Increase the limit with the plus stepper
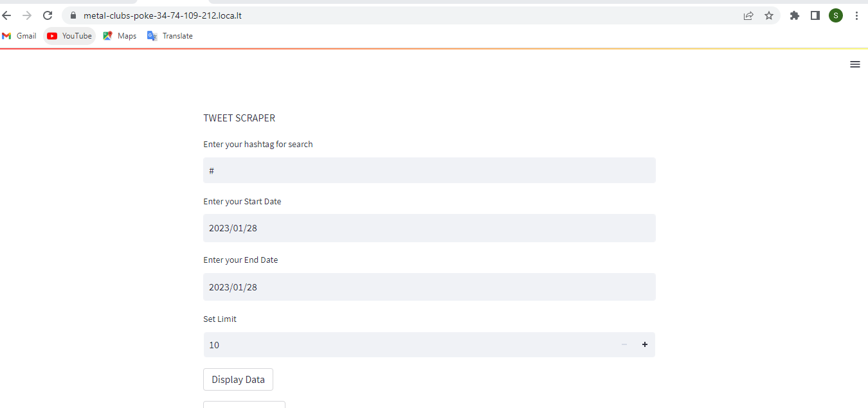The width and height of the screenshot is (868, 408). (644, 344)
